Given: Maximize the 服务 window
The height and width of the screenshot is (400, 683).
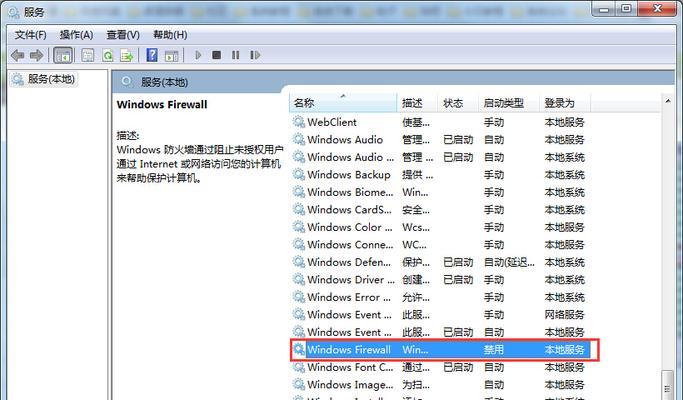Looking at the screenshot, I should pyautogui.click(x=626, y=9).
